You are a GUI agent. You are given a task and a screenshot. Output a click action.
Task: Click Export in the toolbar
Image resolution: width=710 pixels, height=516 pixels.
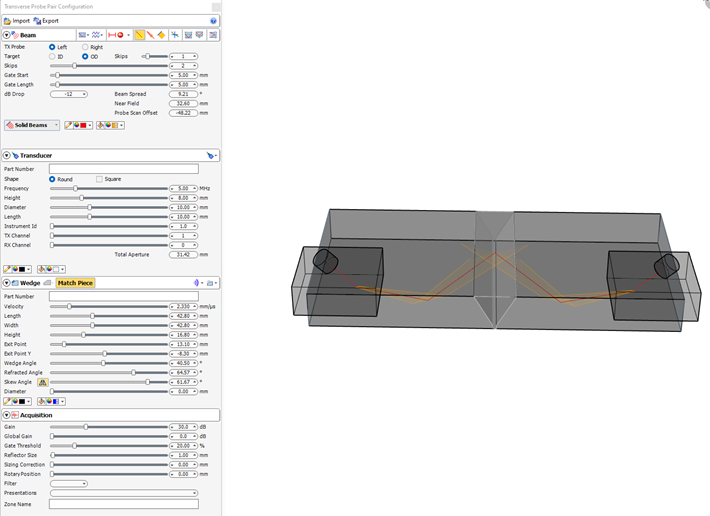[45, 20]
